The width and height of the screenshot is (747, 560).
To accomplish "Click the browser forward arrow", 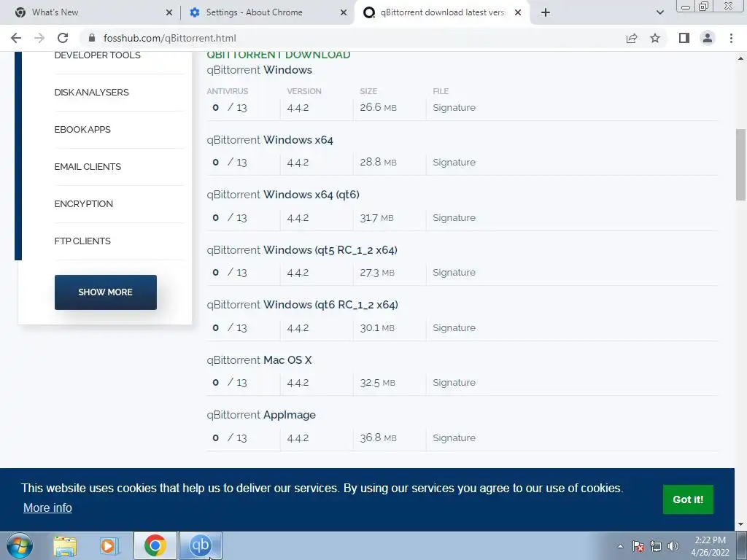I will (x=39, y=38).
